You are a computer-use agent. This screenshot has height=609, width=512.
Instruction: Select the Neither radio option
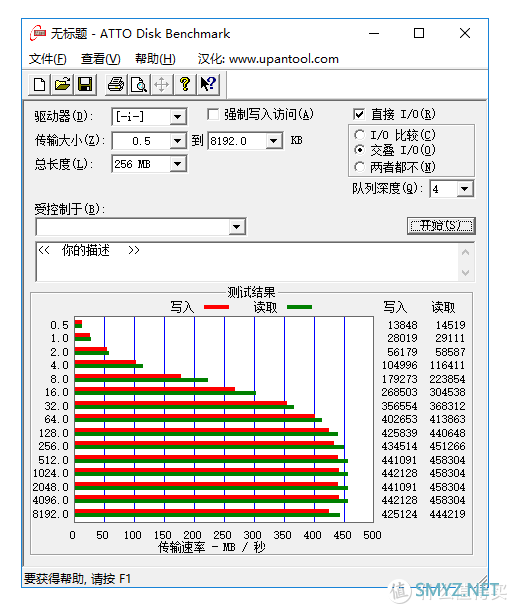pyautogui.click(x=359, y=167)
